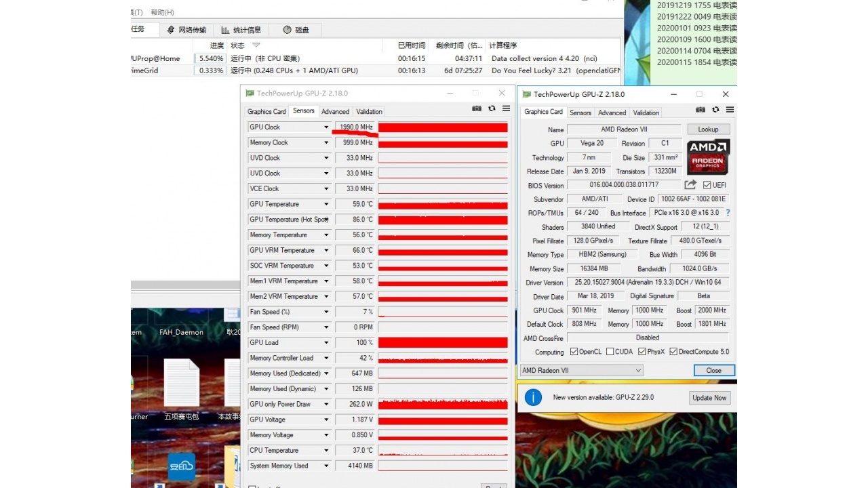868x488 pixels.
Task: Open the GPU VRM Temperature dropdown
Action: click(326, 251)
